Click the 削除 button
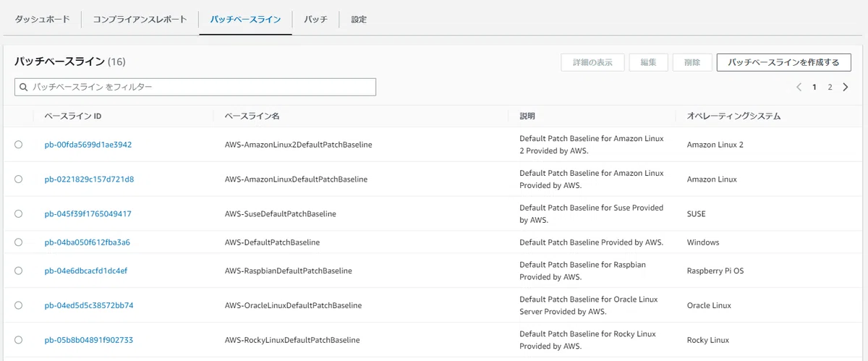Image resolution: width=868 pixels, height=361 pixels. [692, 62]
